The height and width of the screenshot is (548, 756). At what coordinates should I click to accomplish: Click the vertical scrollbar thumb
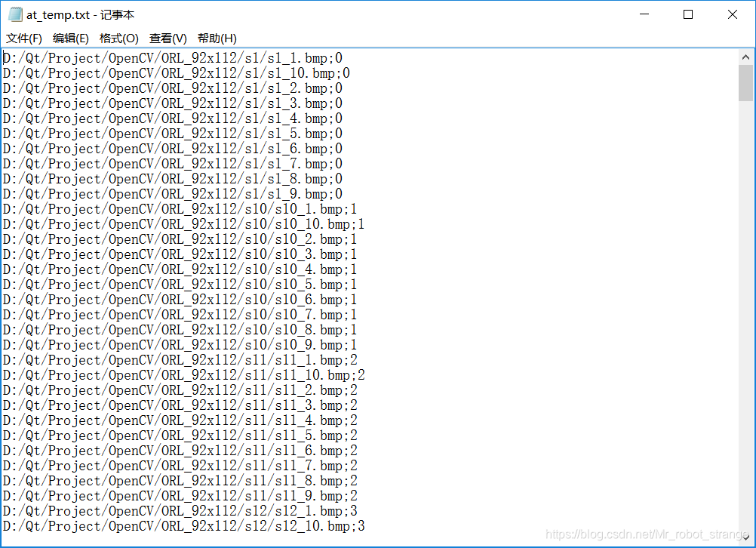click(745, 83)
